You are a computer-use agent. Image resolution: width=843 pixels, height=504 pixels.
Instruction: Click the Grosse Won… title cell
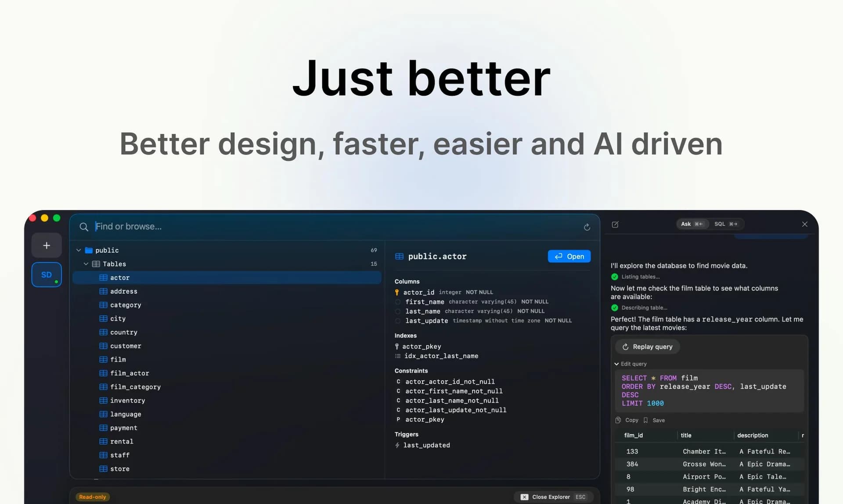click(x=704, y=464)
